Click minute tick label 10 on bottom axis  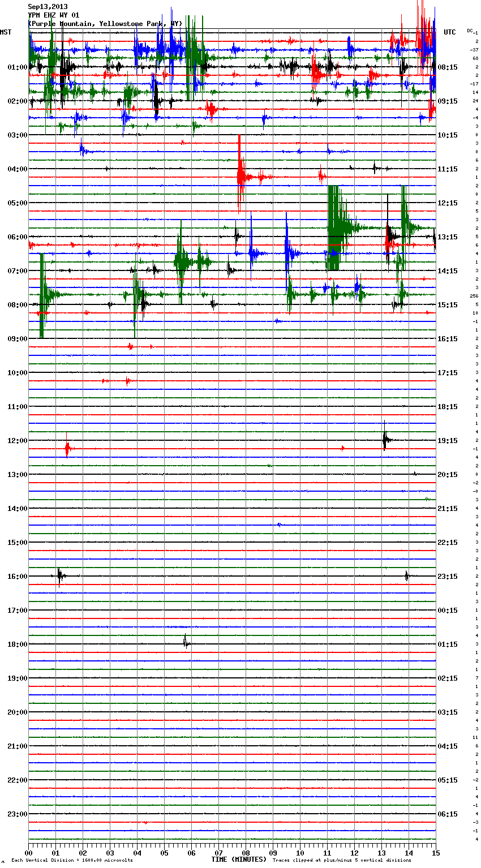coord(300,853)
